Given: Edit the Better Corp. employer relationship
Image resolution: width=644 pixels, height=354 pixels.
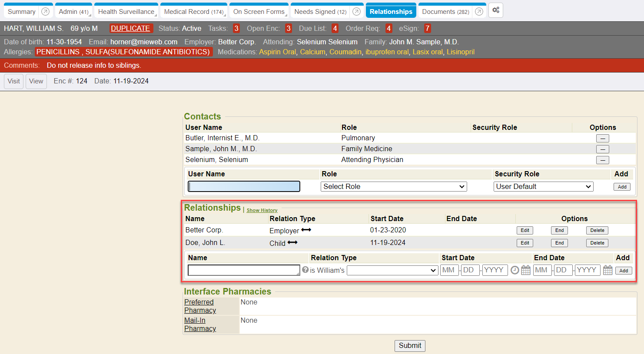Looking at the screenshot, I should pyautogui.click(x=524, y=231).
